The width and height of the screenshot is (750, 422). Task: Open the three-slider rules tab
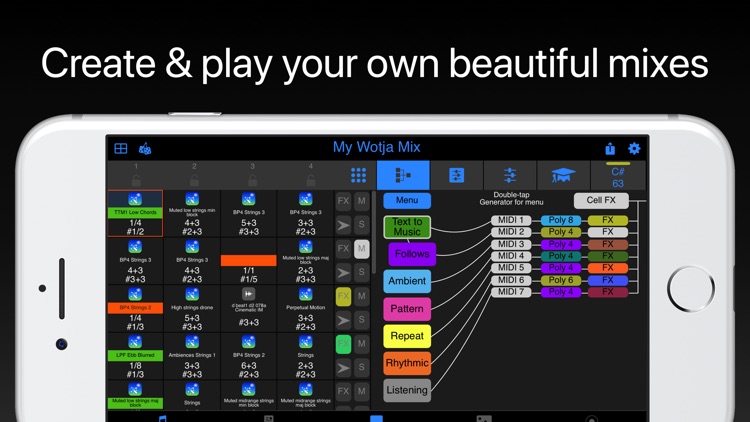click(x=510, y=175)
